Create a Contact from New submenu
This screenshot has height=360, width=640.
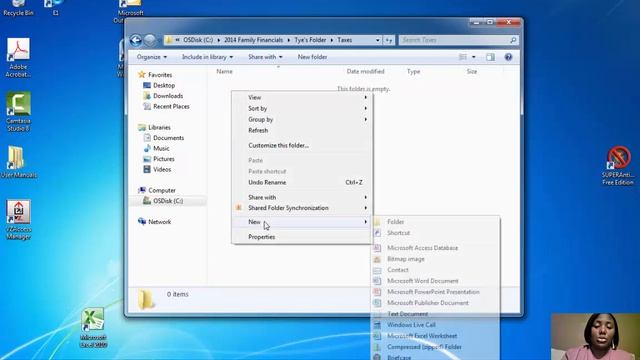pyautogui.click(x=436, y=270)
